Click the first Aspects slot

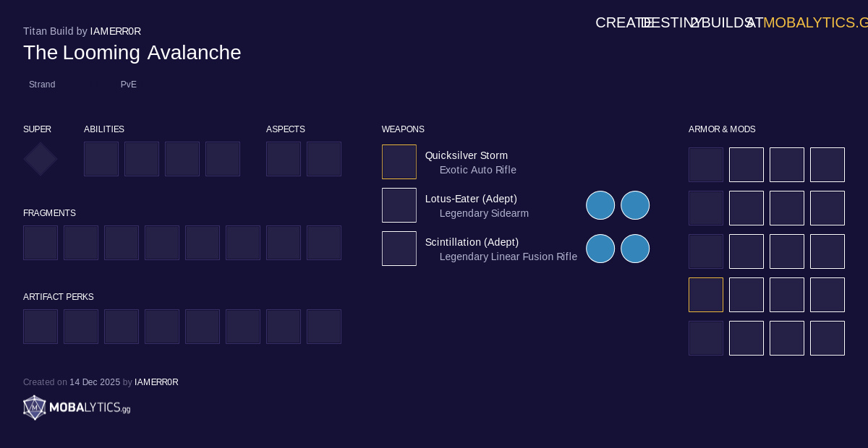284,159
